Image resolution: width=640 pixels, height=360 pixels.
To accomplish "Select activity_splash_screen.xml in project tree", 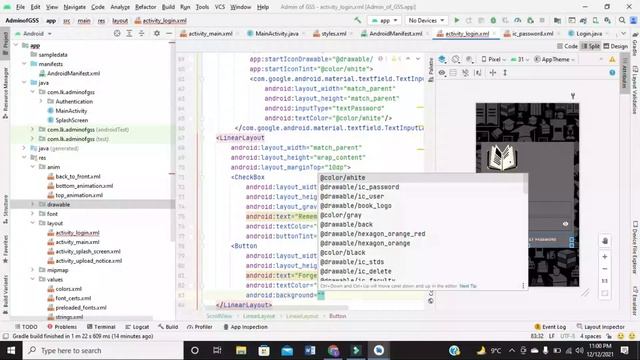I will click(x=88, y=251).
